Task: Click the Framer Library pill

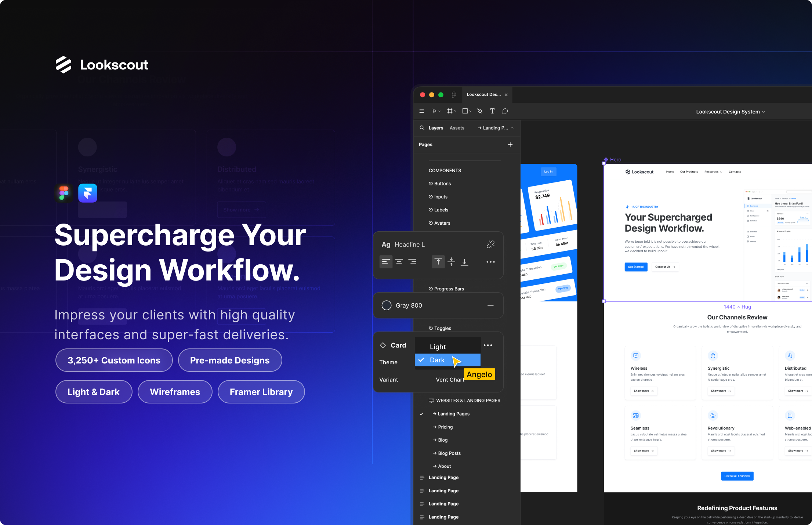Action: tap(261, 392)
